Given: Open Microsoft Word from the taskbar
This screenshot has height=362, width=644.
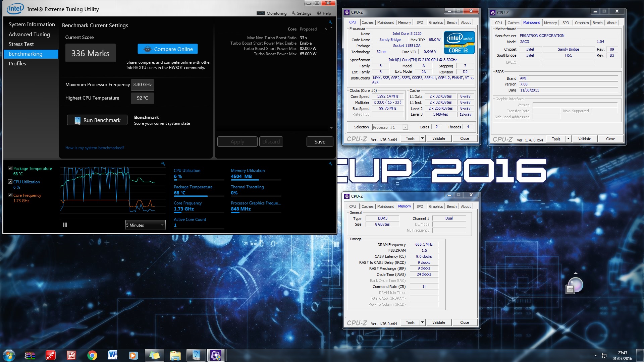Looking at the screenshot, I should click(x=113, y=355).
